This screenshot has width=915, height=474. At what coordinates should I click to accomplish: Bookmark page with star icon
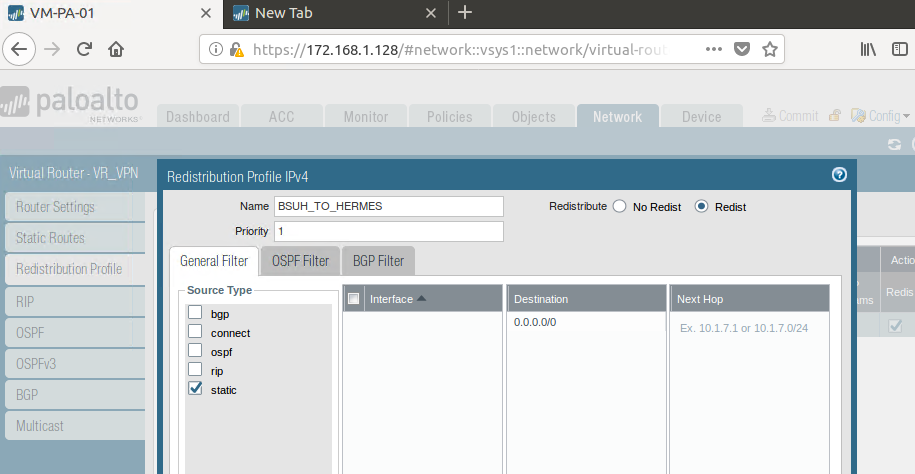tap(769, 49)
